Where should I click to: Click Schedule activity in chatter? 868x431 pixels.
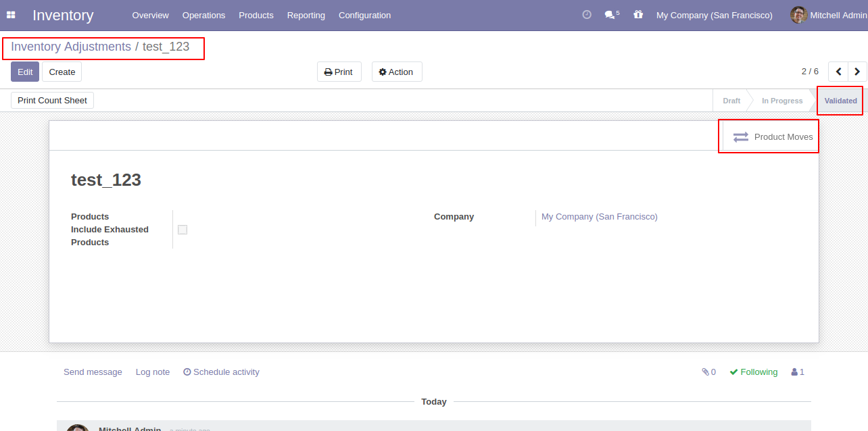click(x=221, y=372)
